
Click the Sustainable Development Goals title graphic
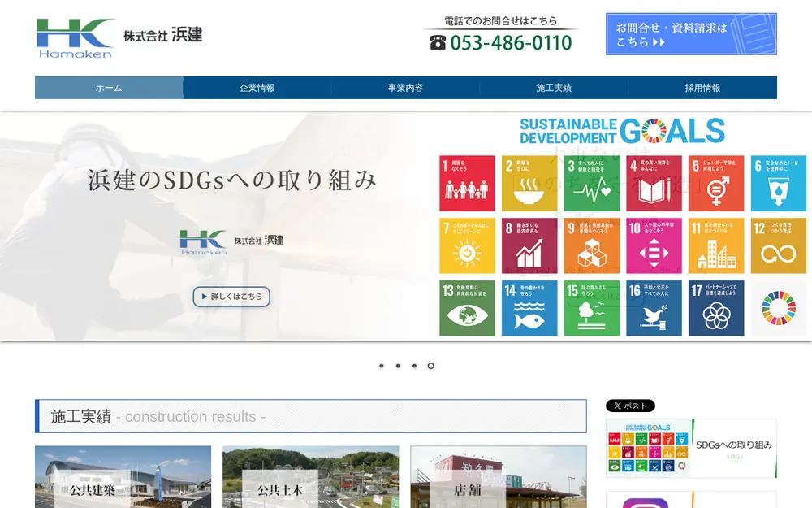coord(622,131)
